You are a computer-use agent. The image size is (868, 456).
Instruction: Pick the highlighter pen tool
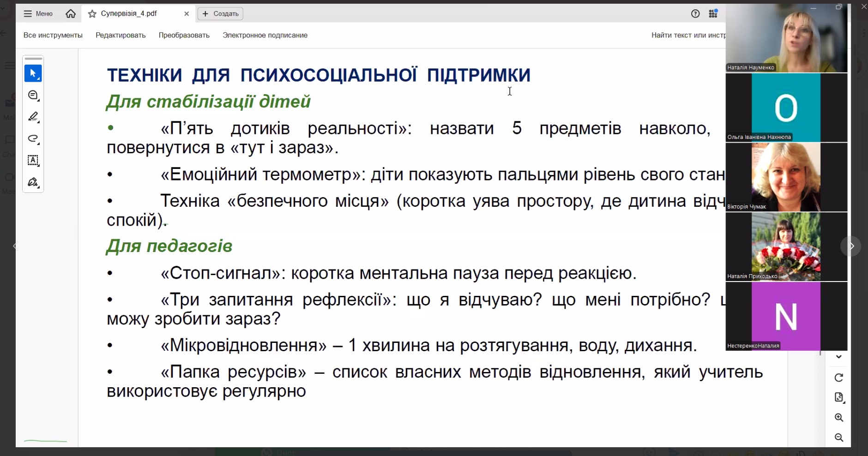coord(33,117)
